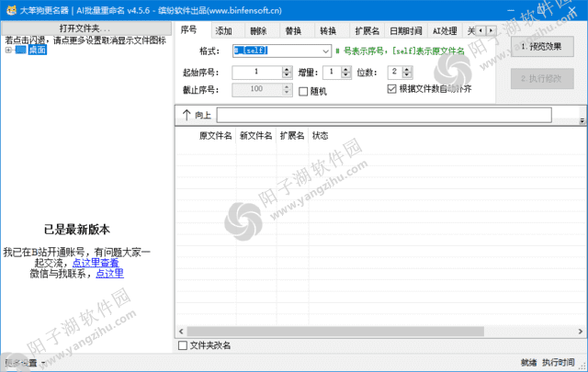
Task: Click the 已是最新版本 text
Action: click(x=77, y=229)
